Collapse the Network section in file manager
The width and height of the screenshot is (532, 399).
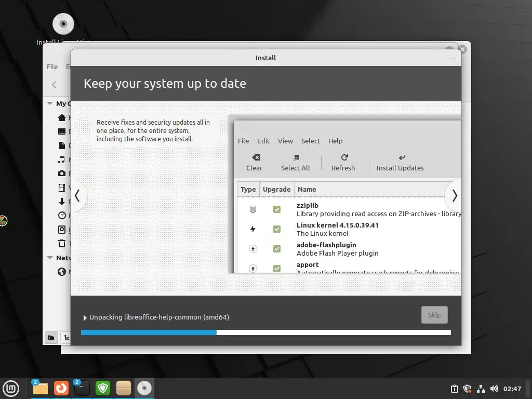(50, 258)
